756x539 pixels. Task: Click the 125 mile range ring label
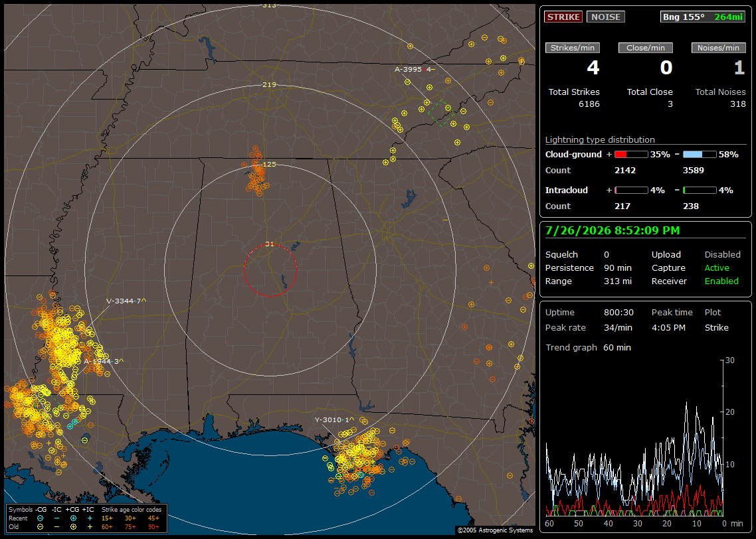pos(270,164)
